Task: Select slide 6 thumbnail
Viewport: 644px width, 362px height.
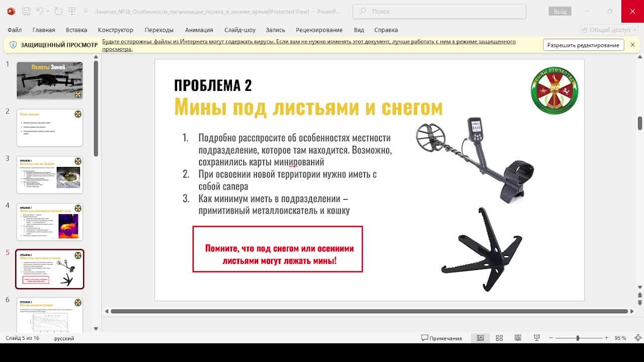Action: (50, 315)
